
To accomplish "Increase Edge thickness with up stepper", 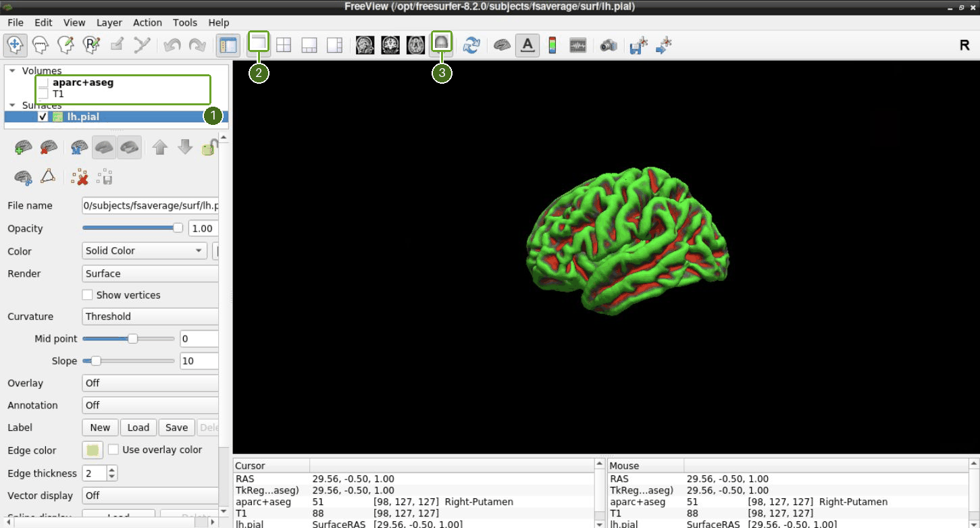I will 112,469.
